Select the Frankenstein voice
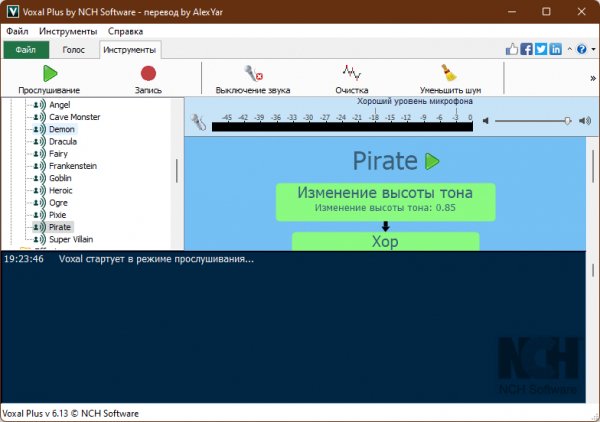 (73, 166)
